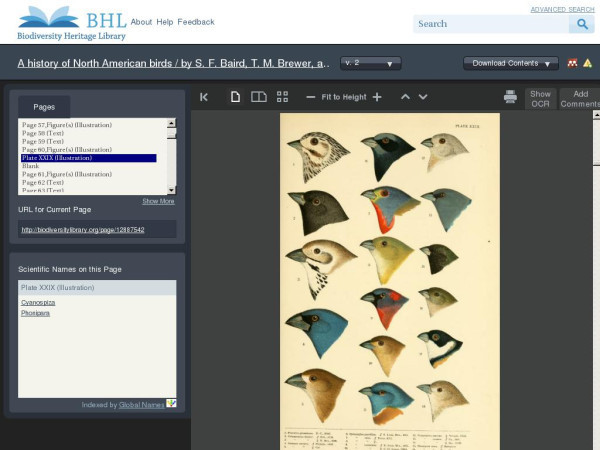Zoom out with the minus icon
This screenshot has height=450, width=600.
click(310, 97)
